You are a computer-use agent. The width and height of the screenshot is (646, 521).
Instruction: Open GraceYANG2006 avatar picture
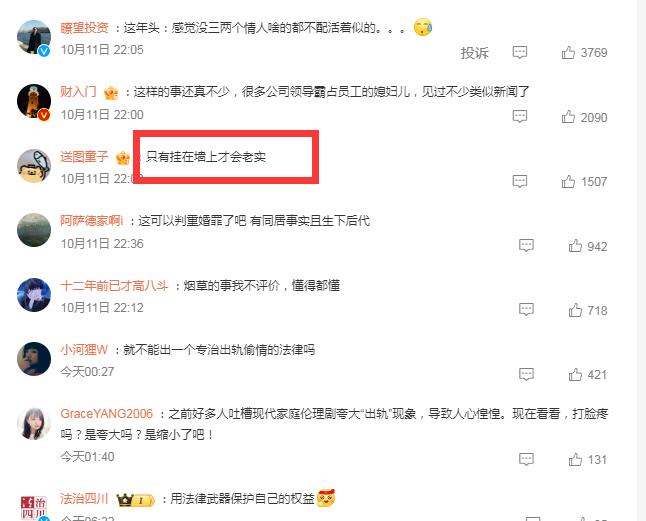[x=34, y=423]
